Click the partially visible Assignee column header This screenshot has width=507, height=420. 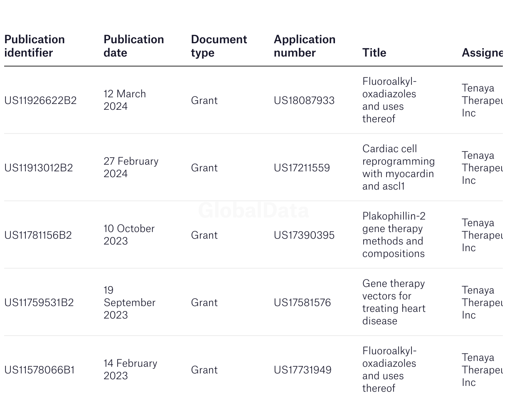click(x=482, y=52)
